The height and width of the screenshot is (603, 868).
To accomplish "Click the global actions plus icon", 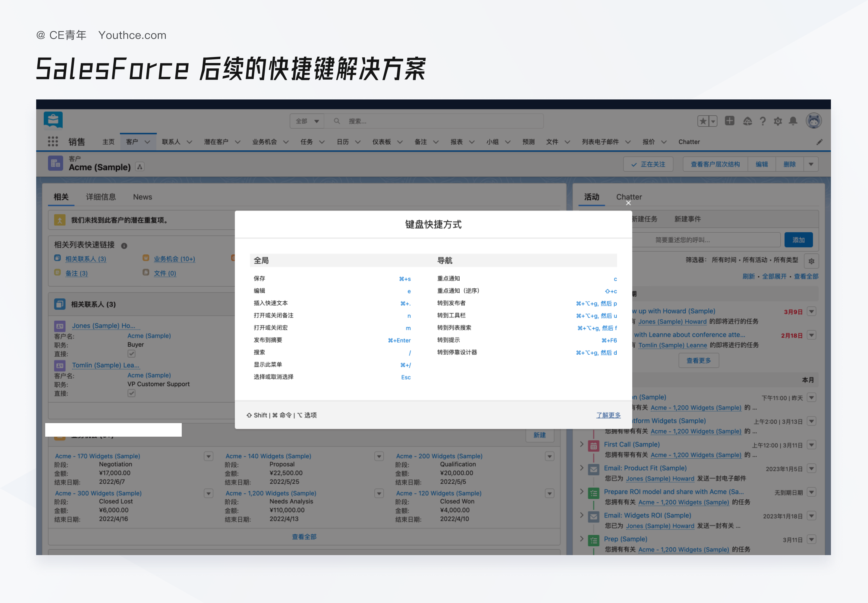I will pyautogui.click(x=729, y=121).
